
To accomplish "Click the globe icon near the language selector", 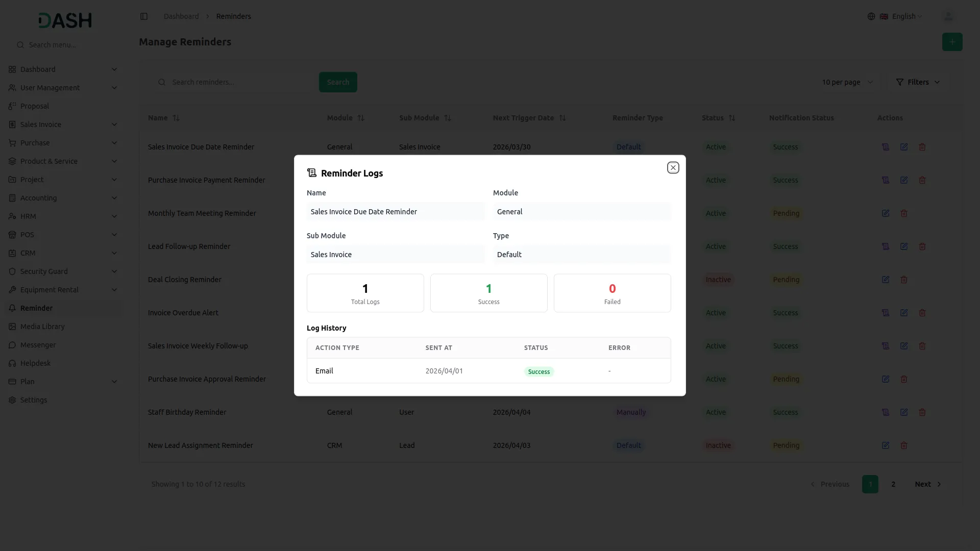I will pyautogui.click(x=871, y=16).
